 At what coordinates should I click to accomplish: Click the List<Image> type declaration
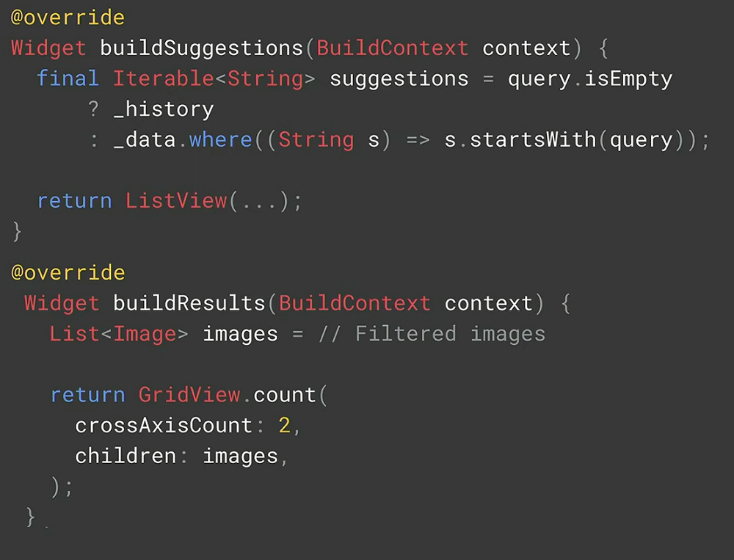[x=119, y=334]
